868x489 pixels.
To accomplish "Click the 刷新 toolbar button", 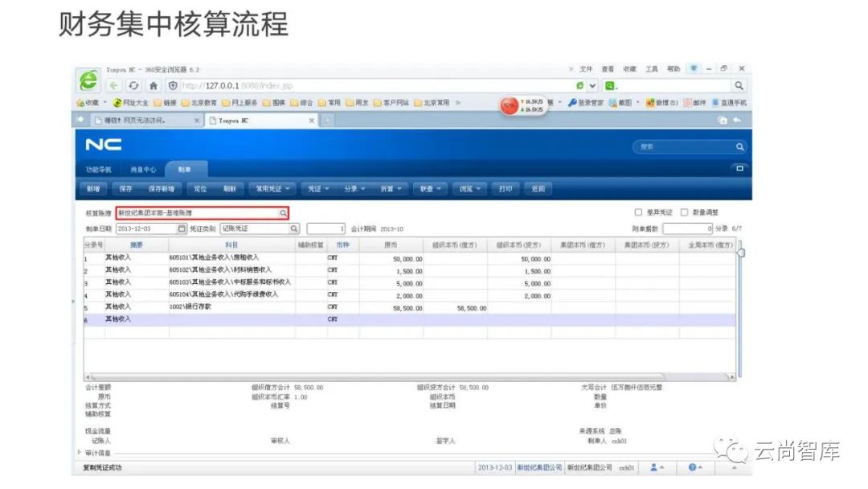I will click(230, 189).
